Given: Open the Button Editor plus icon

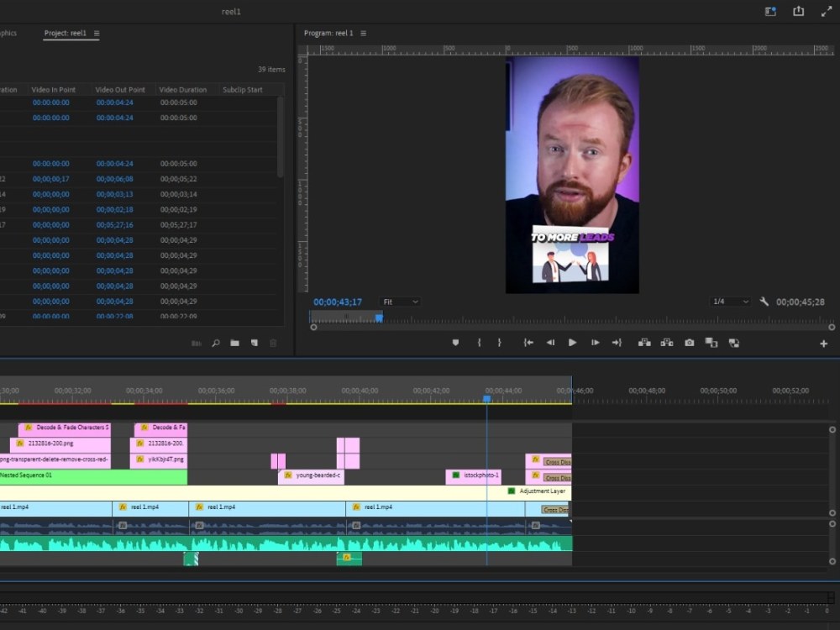Looking at the screenshot, I should point(823,344).
